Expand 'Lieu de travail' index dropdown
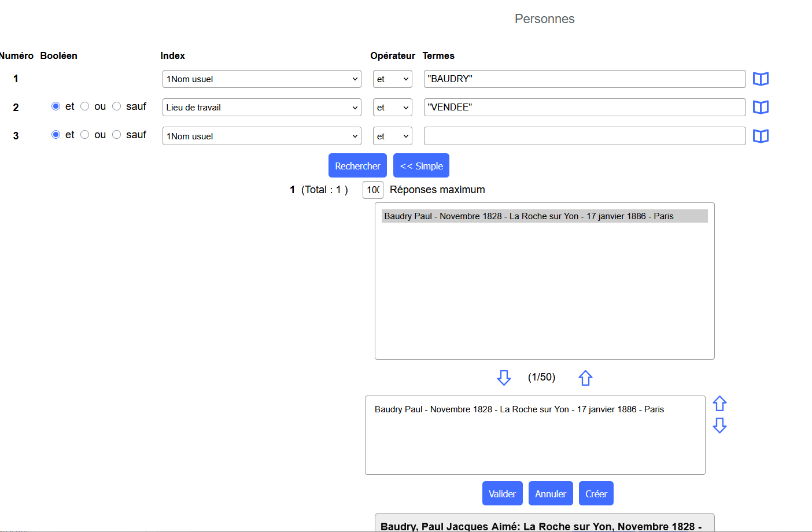 [261, 108]
